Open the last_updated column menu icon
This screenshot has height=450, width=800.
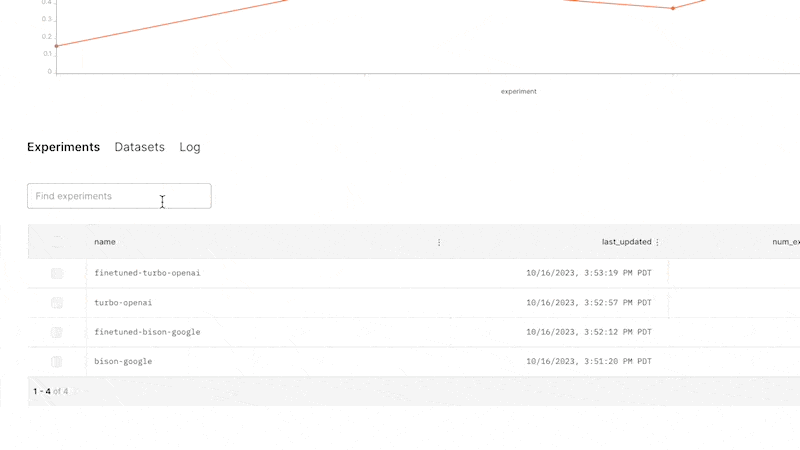(x=657, y=242)
